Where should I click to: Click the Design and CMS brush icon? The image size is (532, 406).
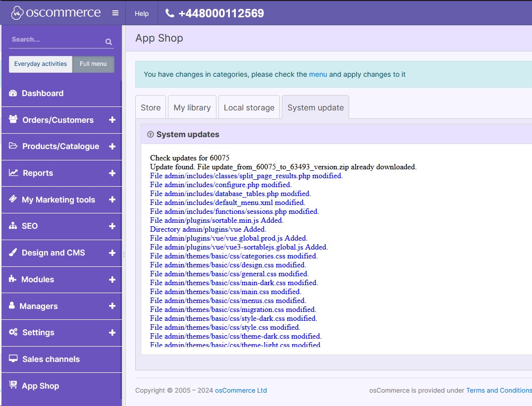13,253
